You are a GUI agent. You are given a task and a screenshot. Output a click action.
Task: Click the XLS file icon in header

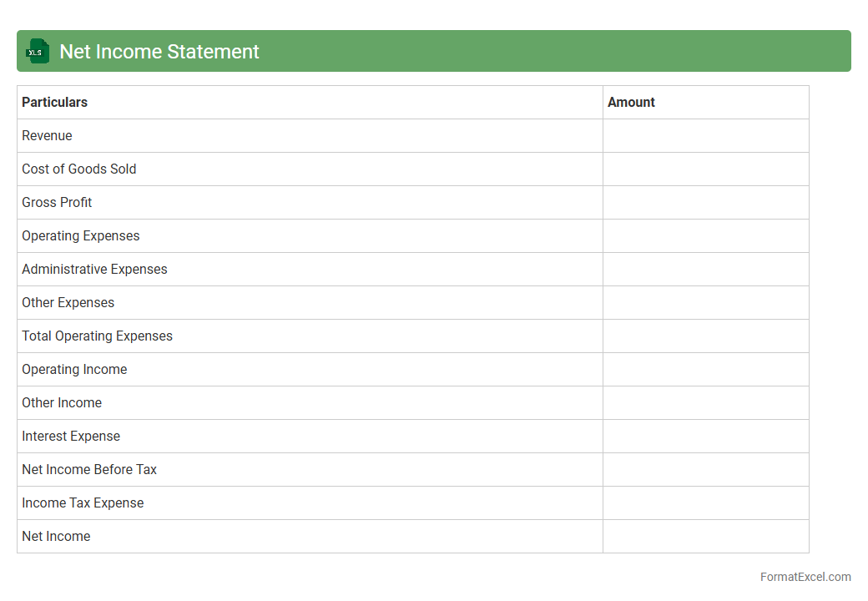coord(38,52)
